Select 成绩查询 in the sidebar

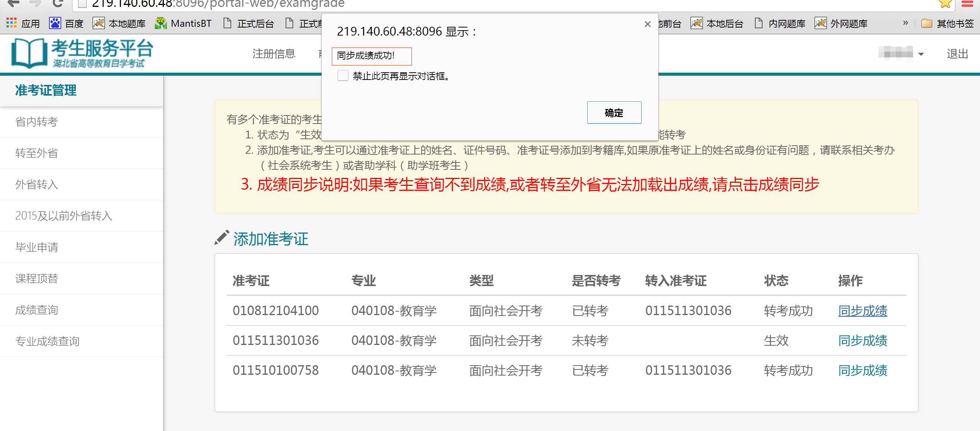pyautogui.click(x=36, y=310)
